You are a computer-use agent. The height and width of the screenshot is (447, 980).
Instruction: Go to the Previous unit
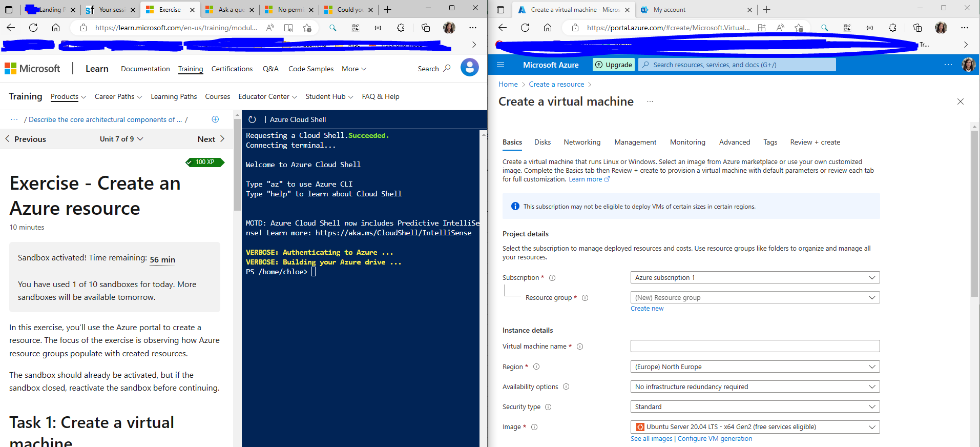[x=25, y=139]
